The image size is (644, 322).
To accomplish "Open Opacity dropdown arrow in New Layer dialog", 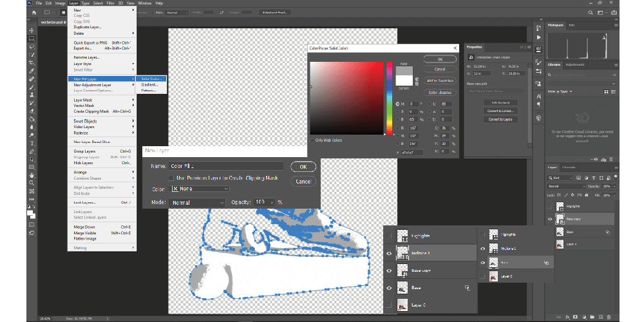I will point(272,202).
